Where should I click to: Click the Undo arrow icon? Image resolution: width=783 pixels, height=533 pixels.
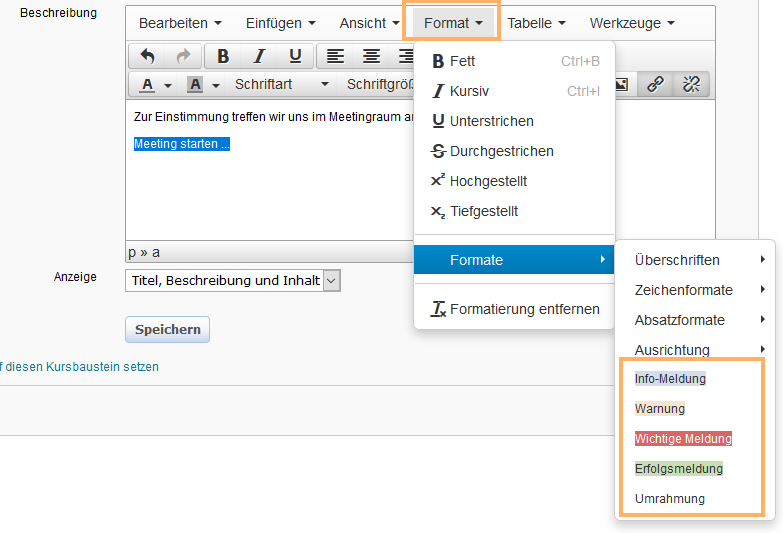[x=147, y=56]
